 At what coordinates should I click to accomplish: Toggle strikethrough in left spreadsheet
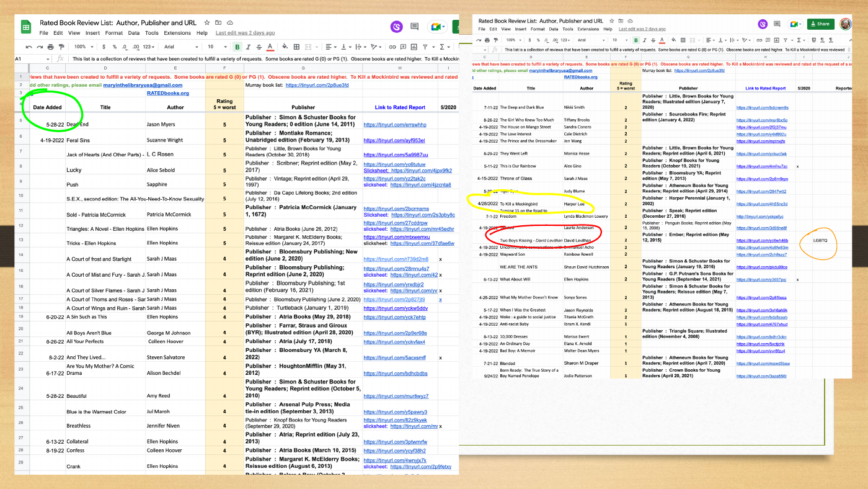coord(259,47)
